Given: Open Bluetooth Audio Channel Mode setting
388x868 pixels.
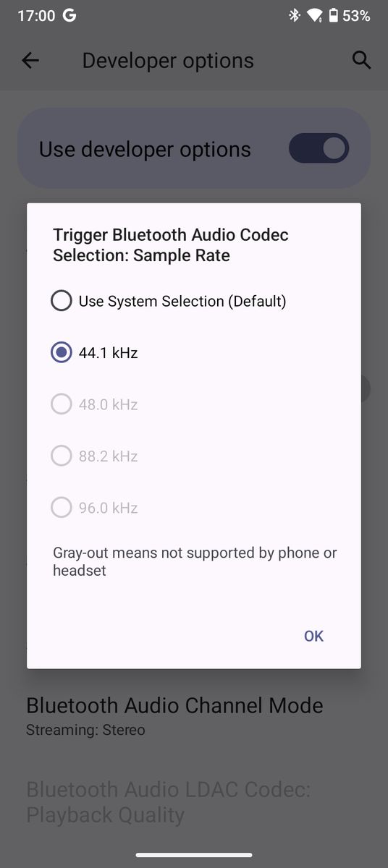Looking at the screenshot, I should 174,715.
